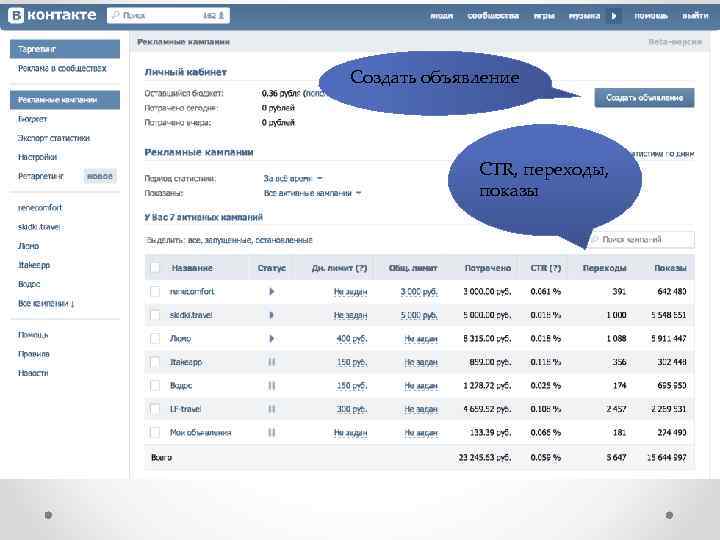Click the campaign search field above table
The height and width of the screenshot is (540, 720).
[641, 240]
